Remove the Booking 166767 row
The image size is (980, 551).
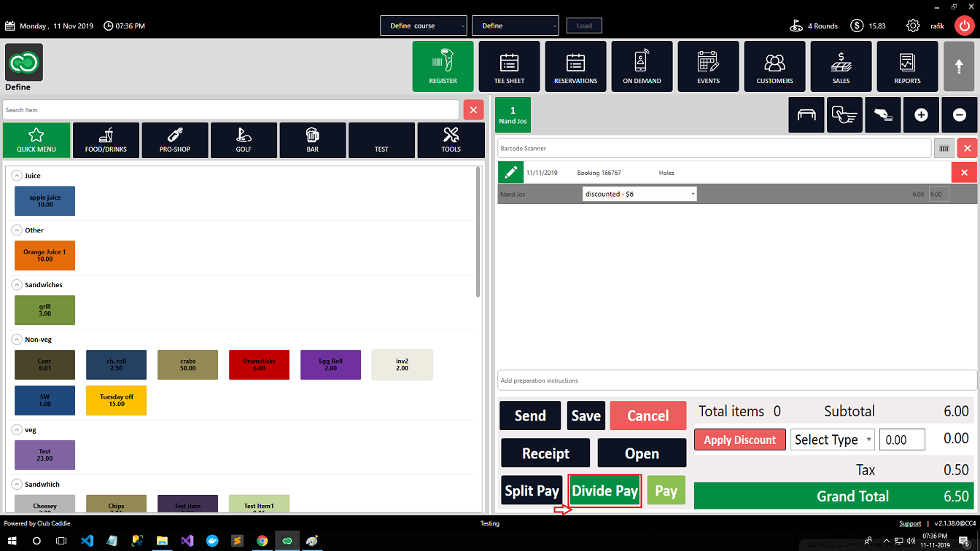(964, 173)
